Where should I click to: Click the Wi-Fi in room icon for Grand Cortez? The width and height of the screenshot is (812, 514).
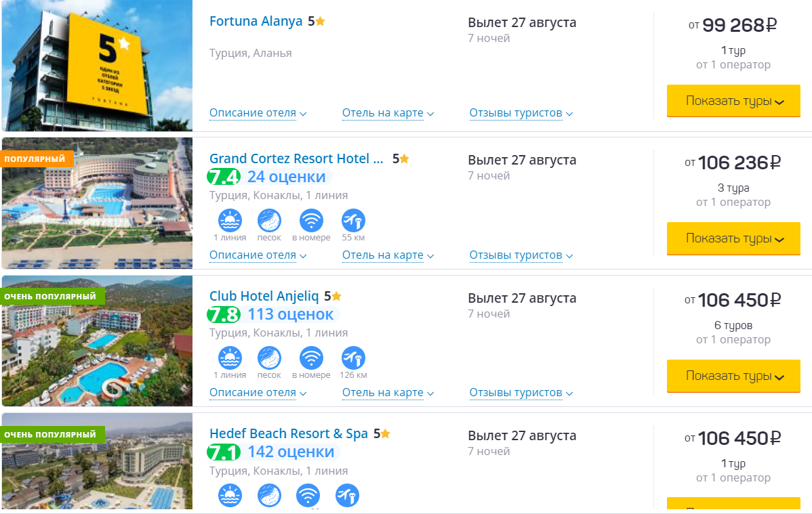311,221
